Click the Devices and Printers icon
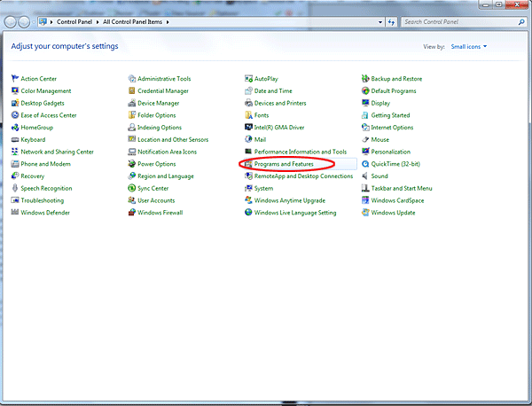The width and height of the screenshot is (532, 406). 248,103
